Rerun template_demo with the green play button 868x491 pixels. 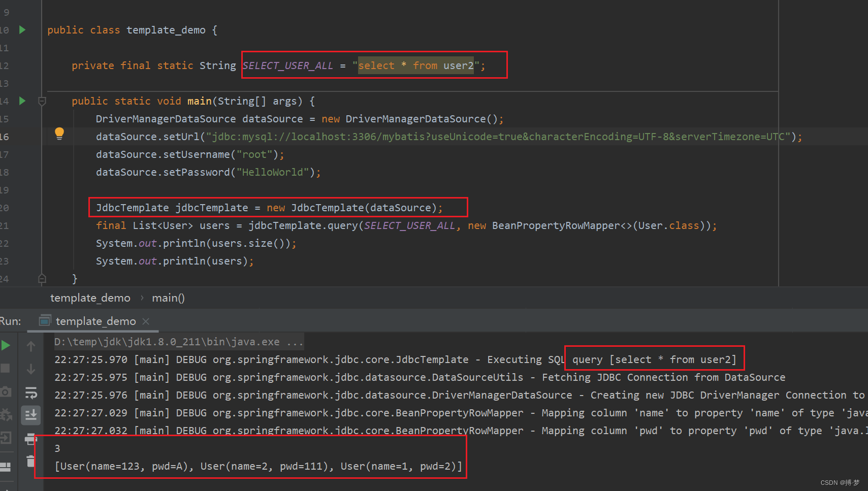pos(6,346)
